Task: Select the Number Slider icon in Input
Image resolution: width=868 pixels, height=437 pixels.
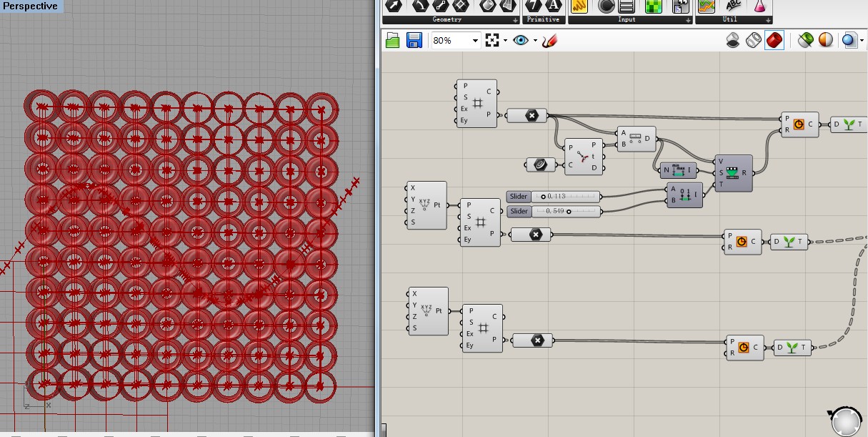Action: click(627, 6)
